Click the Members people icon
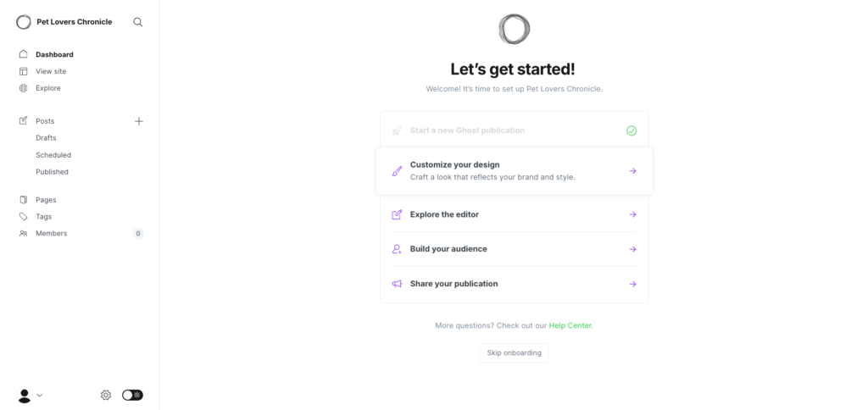Viewport: 868px width, 410px height. (24, 233)
